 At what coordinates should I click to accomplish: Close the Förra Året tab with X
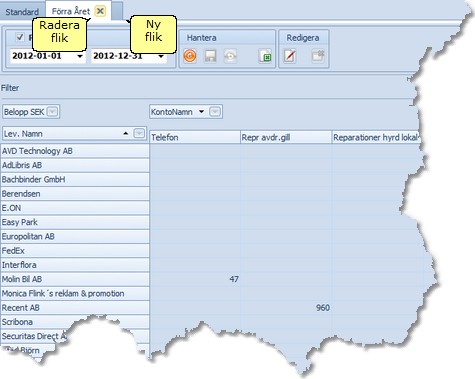click(100, 11)
